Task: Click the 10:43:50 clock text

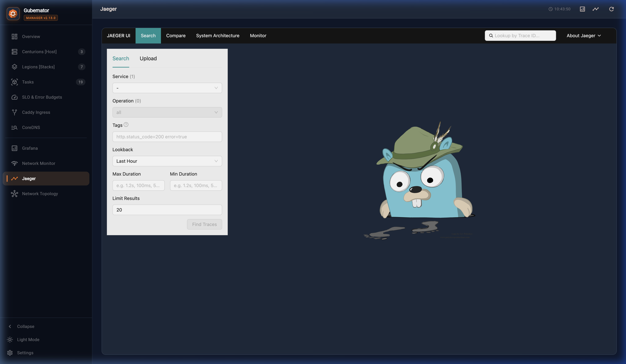Action: coord(562,9)
